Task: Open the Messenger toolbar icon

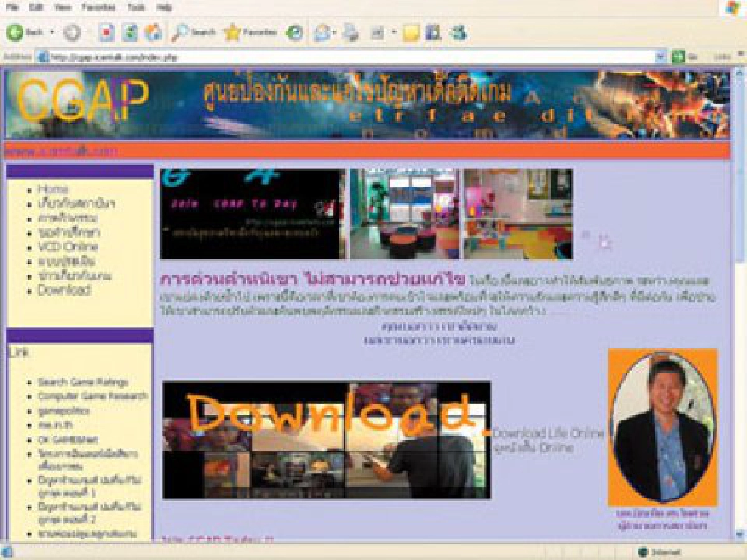Action: [458, 33]
